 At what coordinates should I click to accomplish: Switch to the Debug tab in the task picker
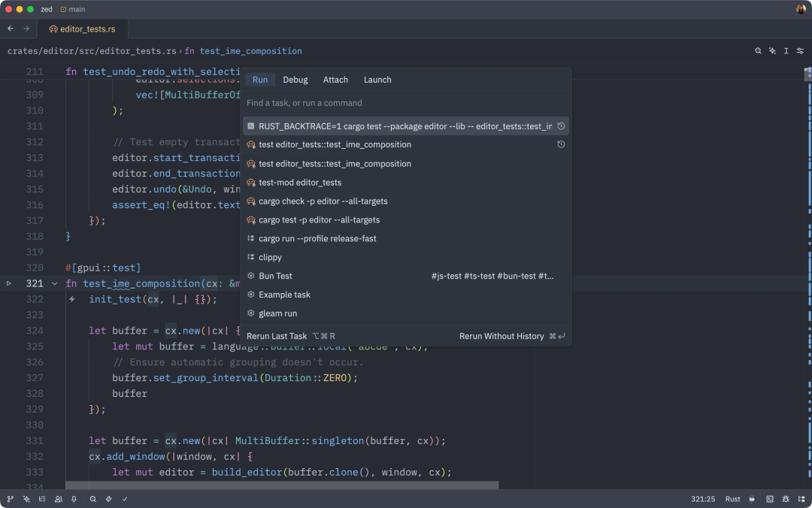coord(295,80)
